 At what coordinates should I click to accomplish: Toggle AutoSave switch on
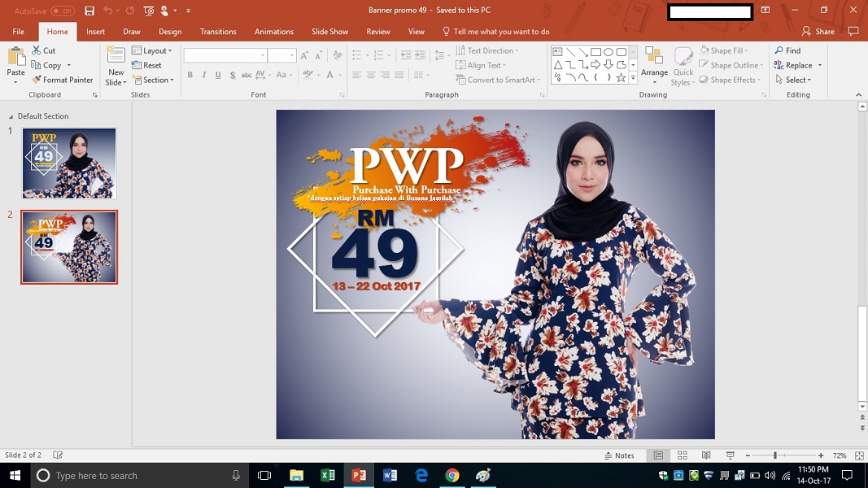pyautogui.click(x=63, y=11)
